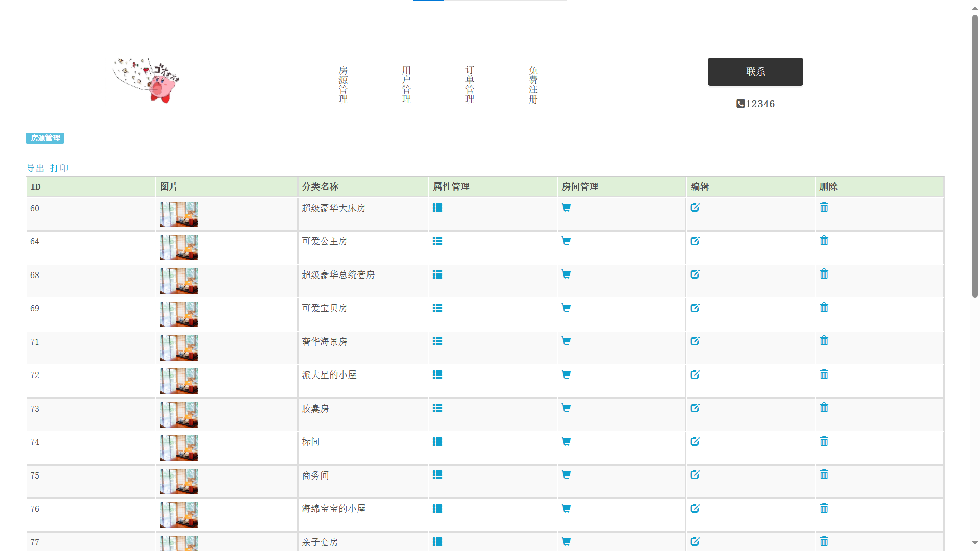Open attribute list for 标间

tap(437, 442)
